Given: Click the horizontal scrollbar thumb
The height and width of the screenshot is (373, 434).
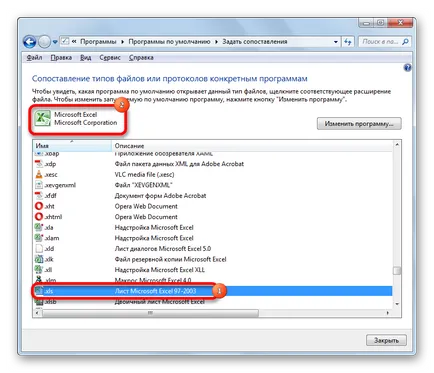Looking at the screenshot, I should click(150, 313).
